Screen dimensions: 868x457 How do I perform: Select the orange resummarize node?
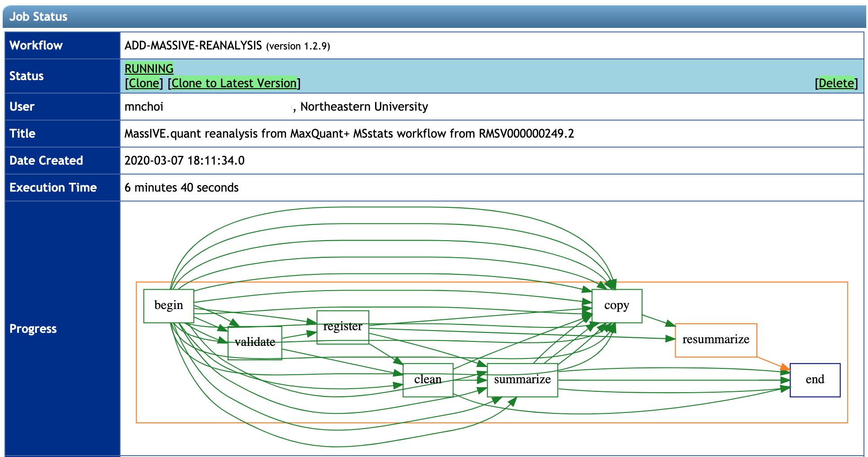click(x=716, y=340)
